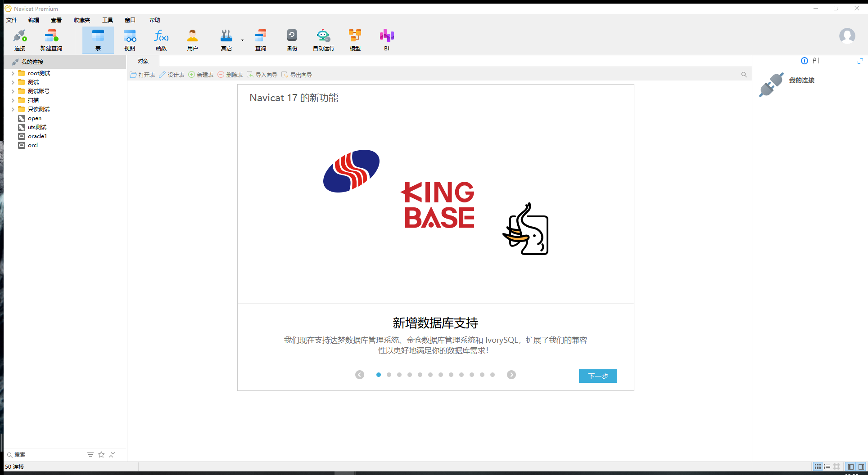Expand the 只读测试 folder arrow
Viewport: 868px width, 475px height.
(x=13, y=109)
